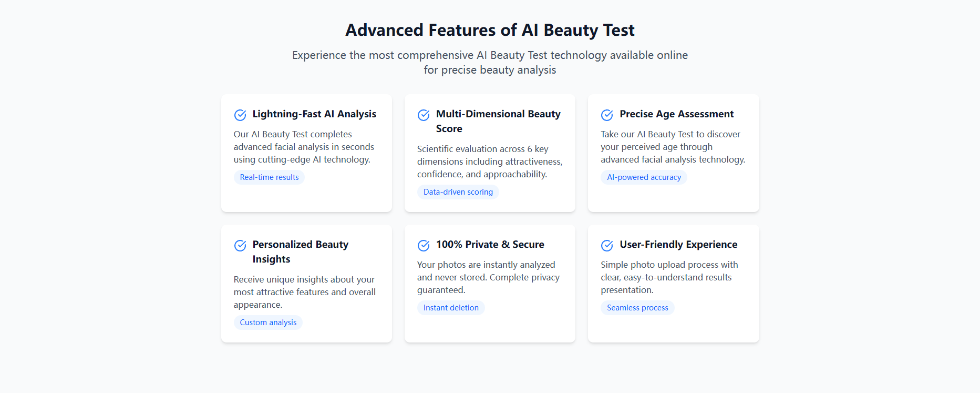980x393 pixels.
Task: Select the Data-driven scoring tag
Action: (x=458, y=192)
